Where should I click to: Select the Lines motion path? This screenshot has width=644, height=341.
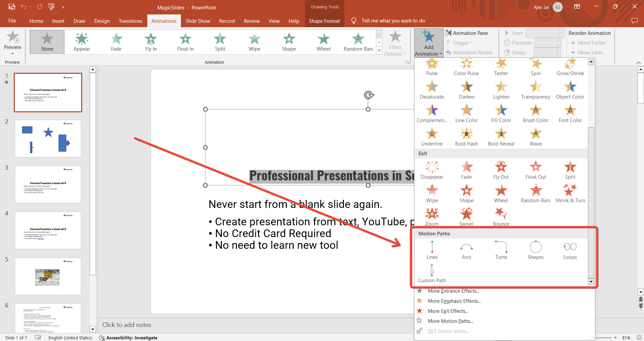click(432, 250)
